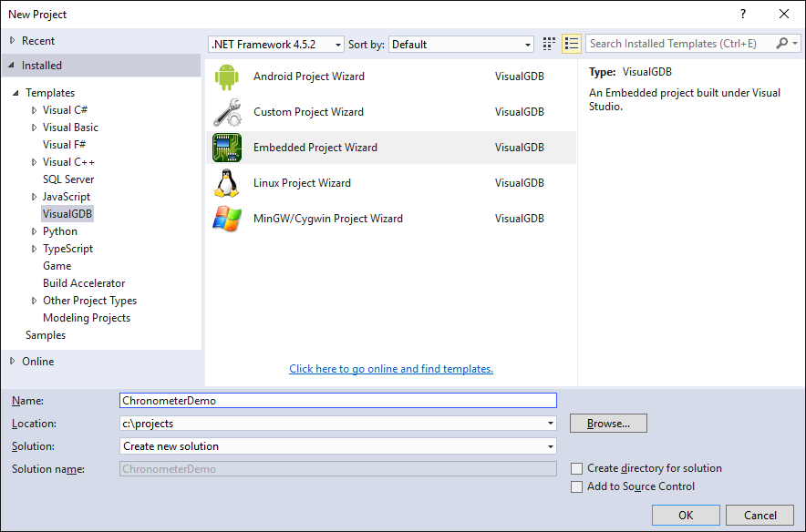Image resolution: width=806 pixels, height=532 pixels.
Task: Select Samples in the tree
Action: 46,335
